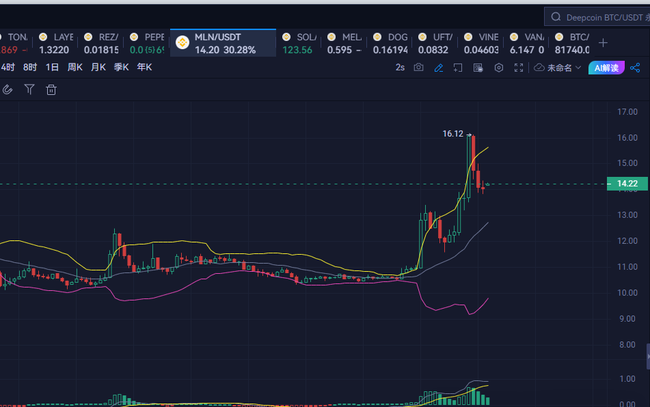The height and width of the screenshot is (407, 650).
Task: Switch to the 8时 timeframe
Action: [30, 67]
